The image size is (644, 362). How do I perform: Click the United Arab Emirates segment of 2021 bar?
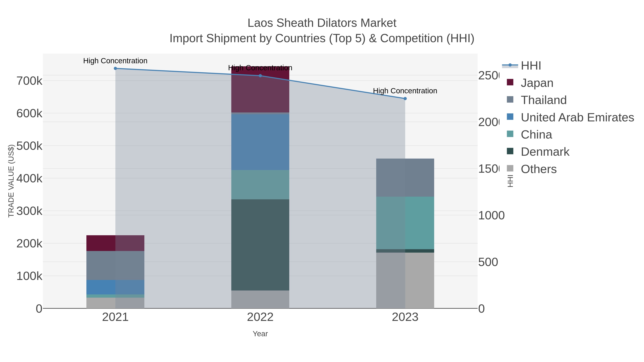pos(115,287)
